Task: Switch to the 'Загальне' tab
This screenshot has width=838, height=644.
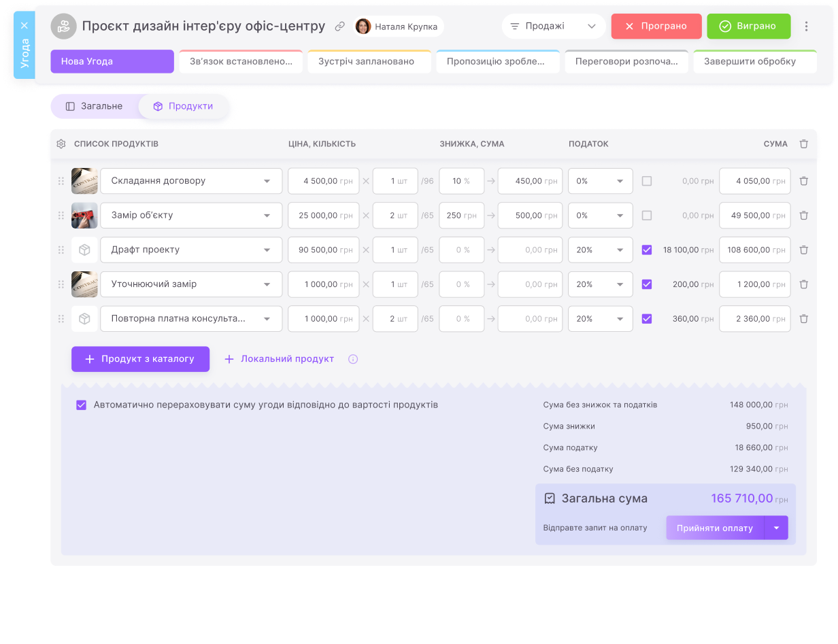Action: tap(102, 106)
